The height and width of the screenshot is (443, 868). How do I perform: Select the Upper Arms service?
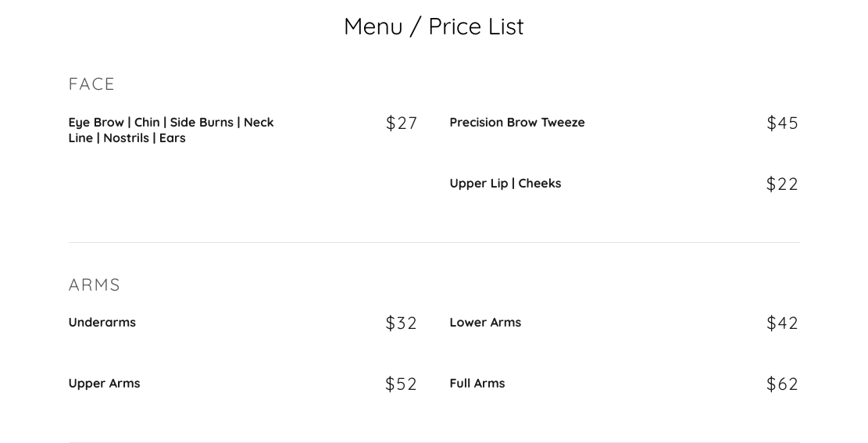(104, 384)
